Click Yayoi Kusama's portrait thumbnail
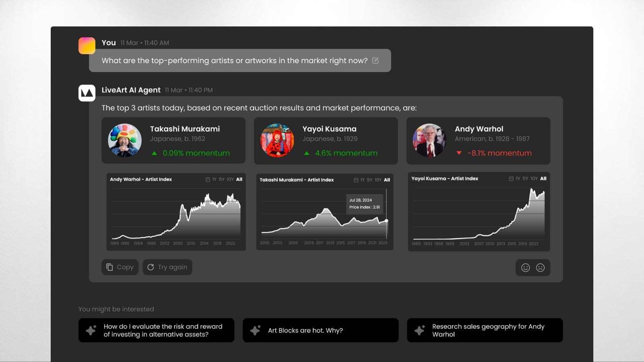The width and height of the screenshot is (644, 362). tap(277, 140)
